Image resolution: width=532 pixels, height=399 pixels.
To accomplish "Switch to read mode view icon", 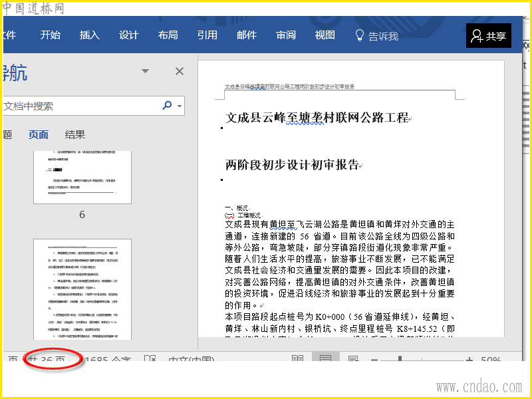I will (x=297, y=358).
